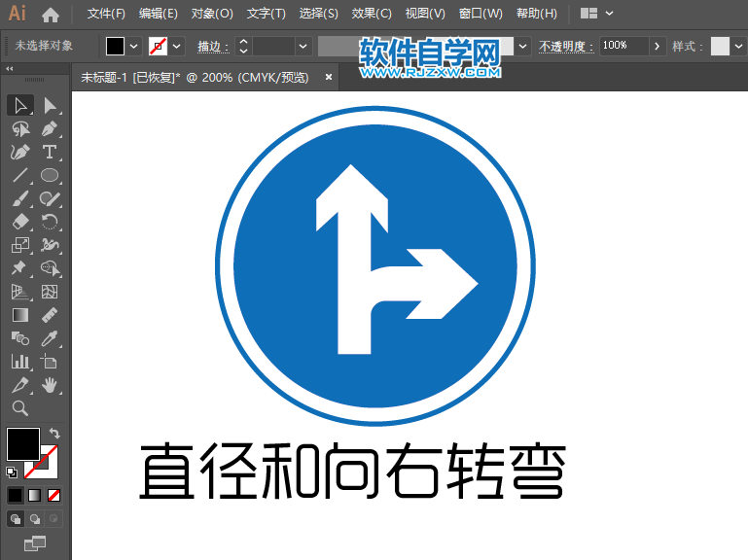
Task: Select the Shape Builder tool
Action: [x=50, y=268]
